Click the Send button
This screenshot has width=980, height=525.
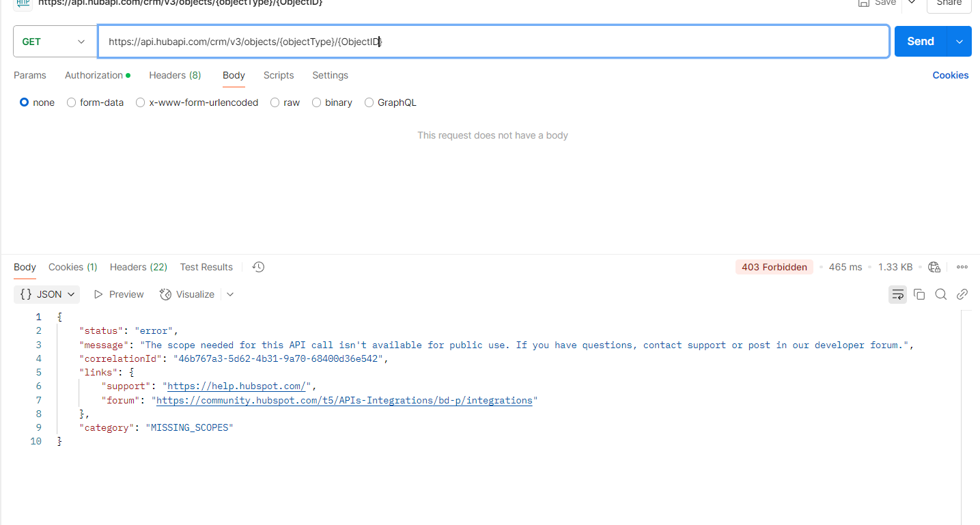920,41
